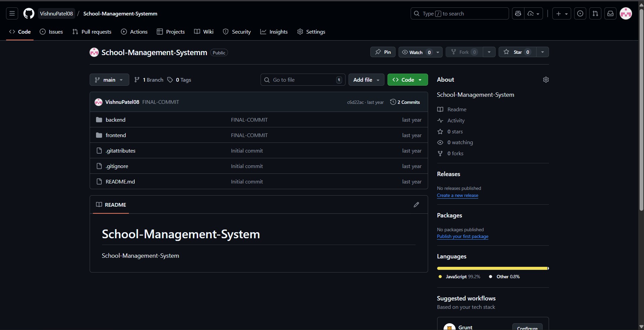Switch to the Issues tab

click(52, 32)
